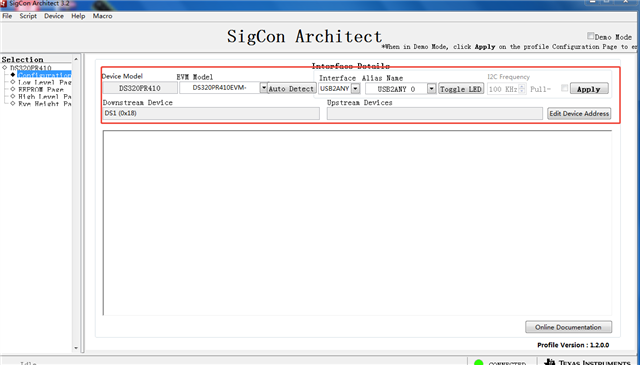Click the Apply button
This screenshot has height=365, width=640.
[x=589, y=89]
